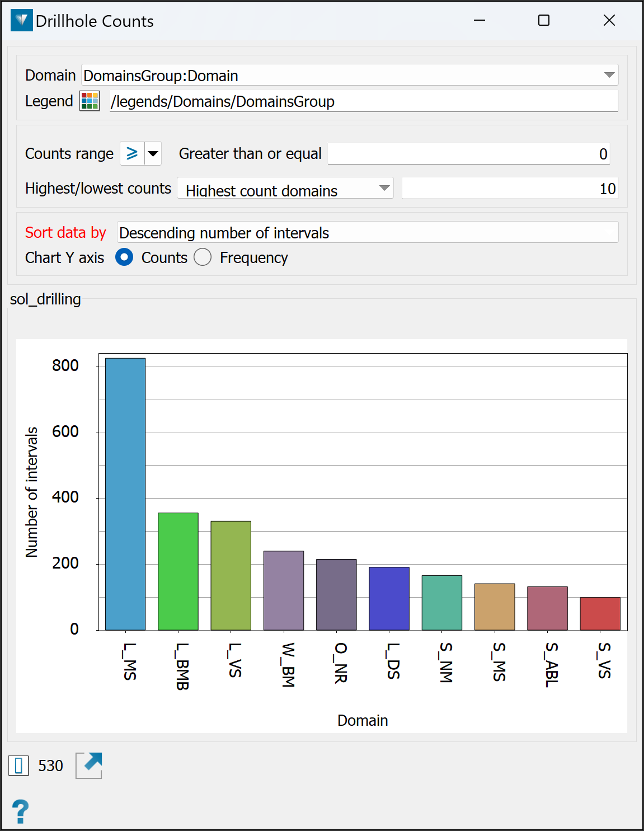Click the blue question mark help icon
The width and height of the screenshot is (644, 831).
click(x=20, y=811)
